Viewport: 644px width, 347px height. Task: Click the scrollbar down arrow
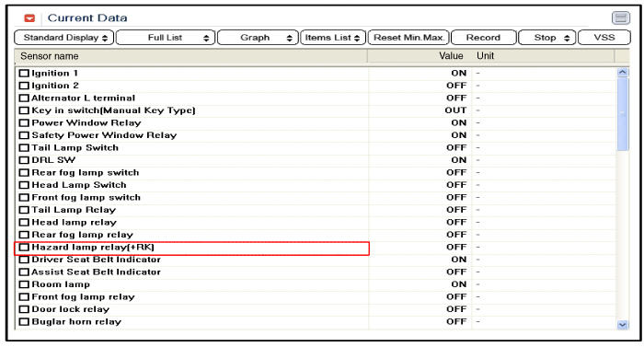pos(623,324)
